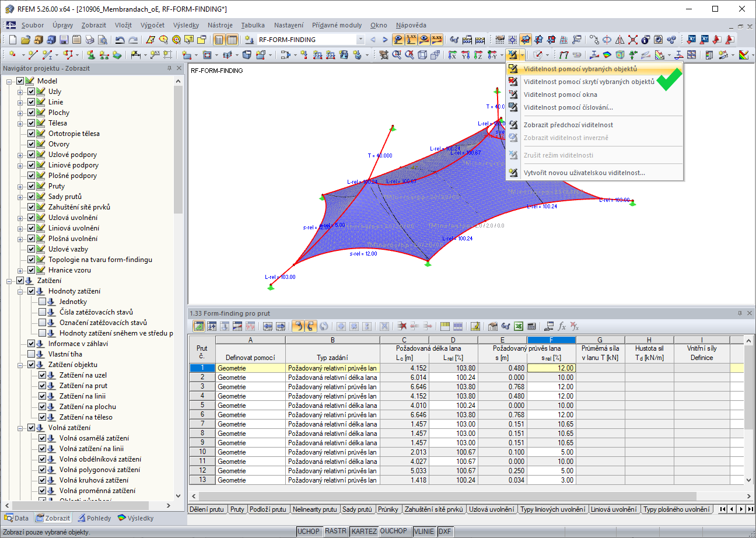Redo the last undone action
The image size is (756, 538).
133,40
